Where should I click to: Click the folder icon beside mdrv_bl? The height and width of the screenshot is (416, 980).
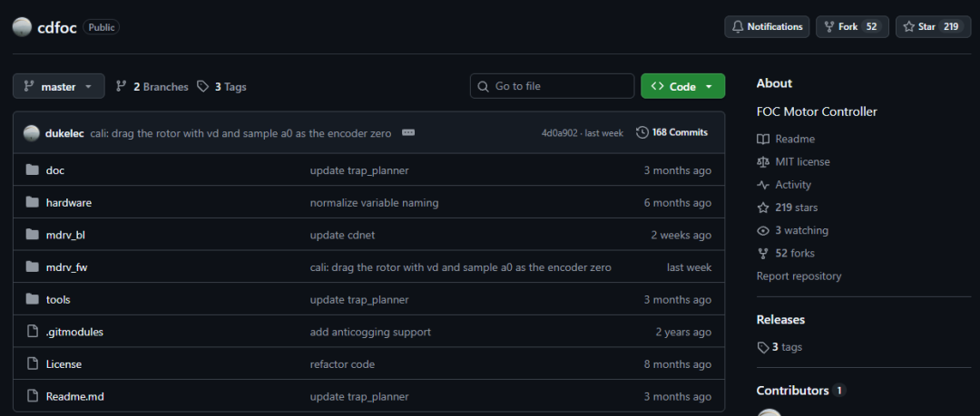(x=33, y=234)
